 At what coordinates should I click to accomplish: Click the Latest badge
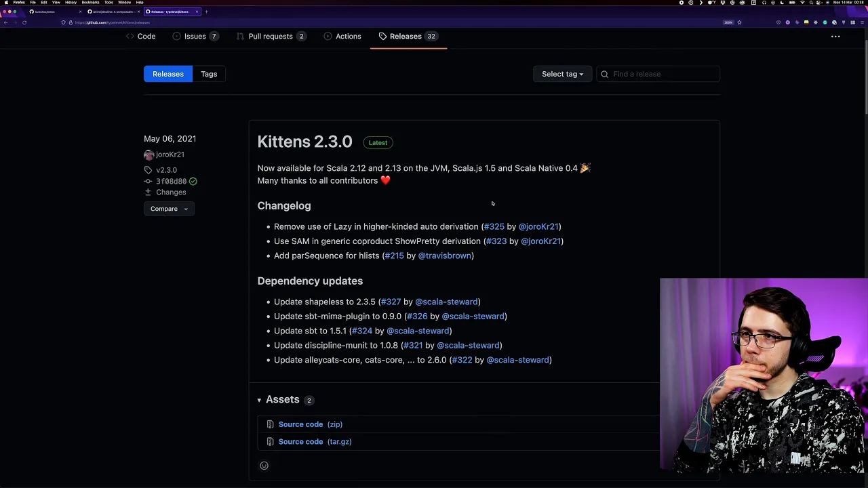point(378,142)
